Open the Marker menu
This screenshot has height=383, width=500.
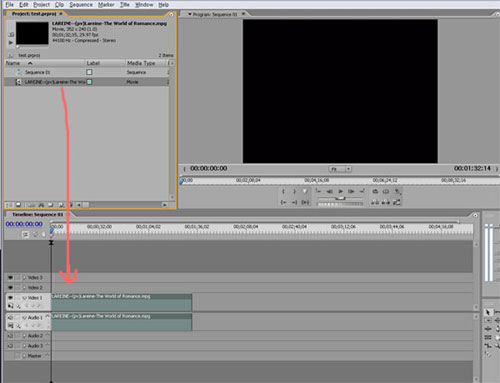106,5
